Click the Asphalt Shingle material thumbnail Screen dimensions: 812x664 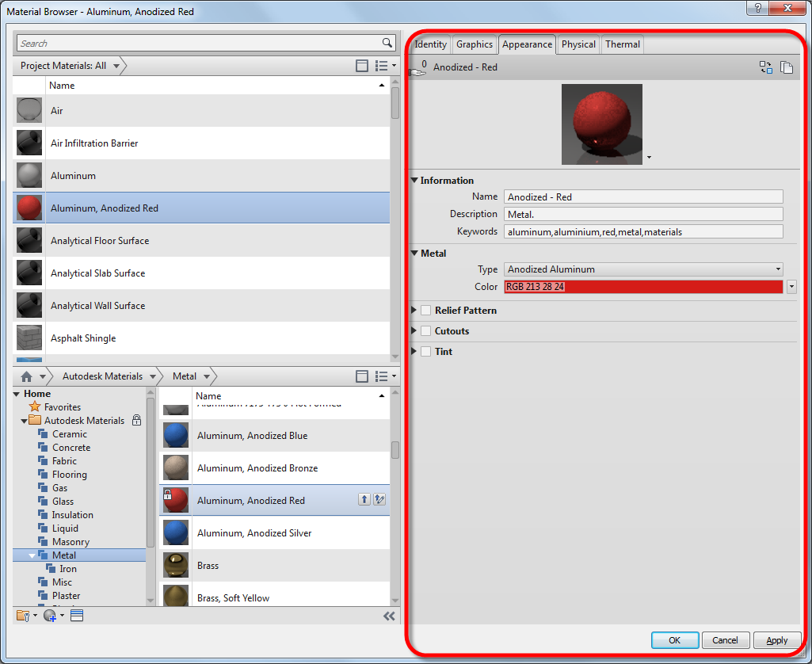[29, 338]
